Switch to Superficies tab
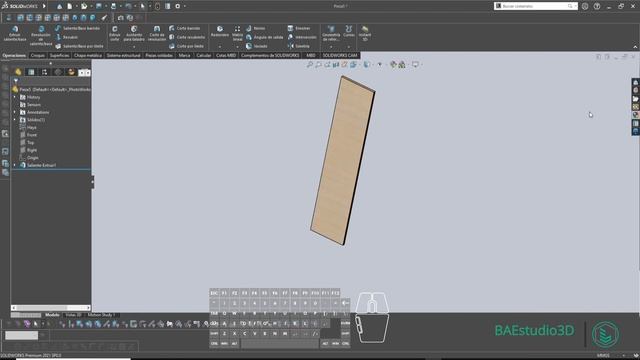Image resolution: width=640 pixels, height=360 pixels. coord(60,55)
